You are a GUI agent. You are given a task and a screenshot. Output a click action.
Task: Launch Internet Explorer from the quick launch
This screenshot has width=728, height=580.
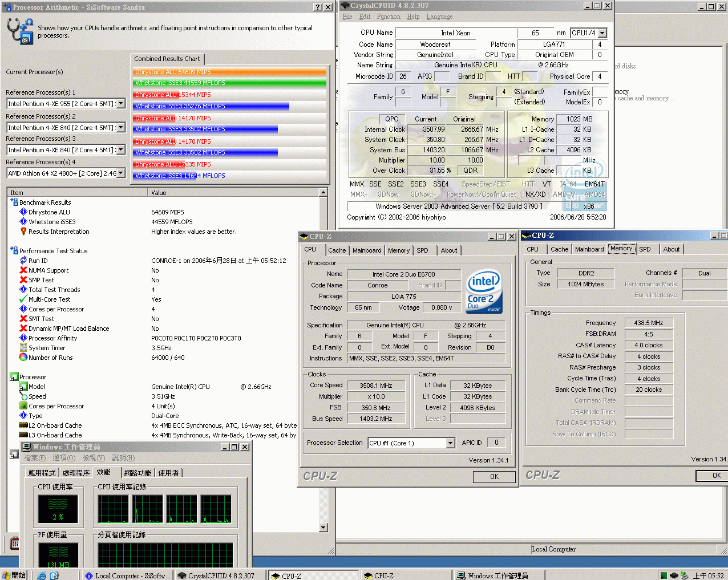click(42, 575)
